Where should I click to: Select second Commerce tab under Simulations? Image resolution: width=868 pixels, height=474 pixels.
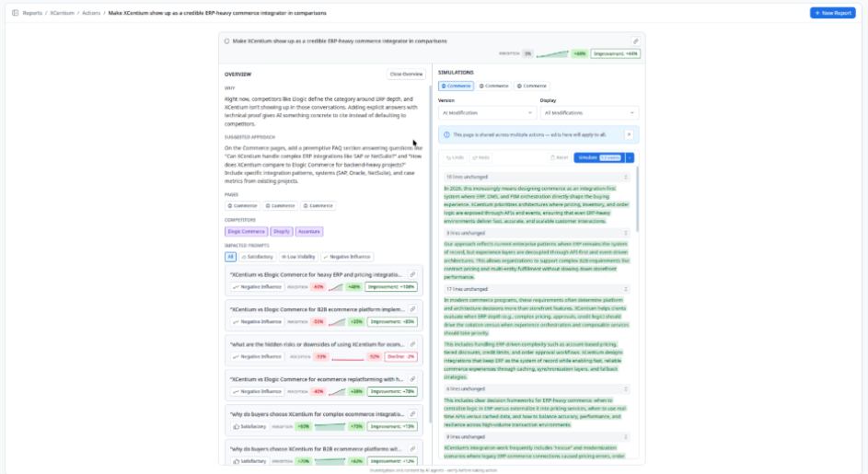tap(493, 86)
